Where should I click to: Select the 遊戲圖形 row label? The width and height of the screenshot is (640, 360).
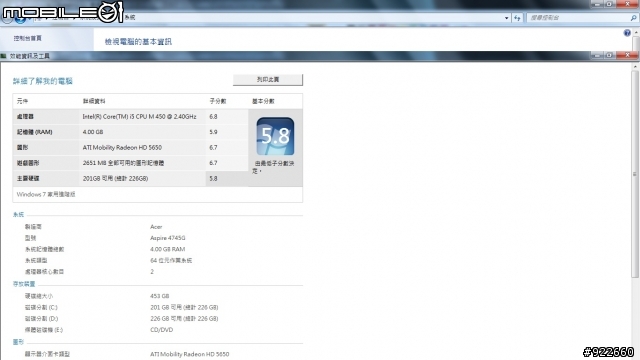point(28,163)
